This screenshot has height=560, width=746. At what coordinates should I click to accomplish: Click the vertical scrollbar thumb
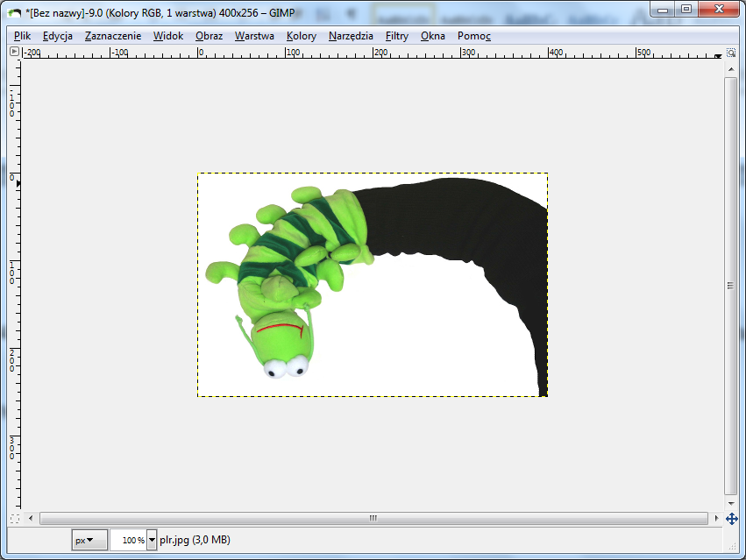coord(731,286)
